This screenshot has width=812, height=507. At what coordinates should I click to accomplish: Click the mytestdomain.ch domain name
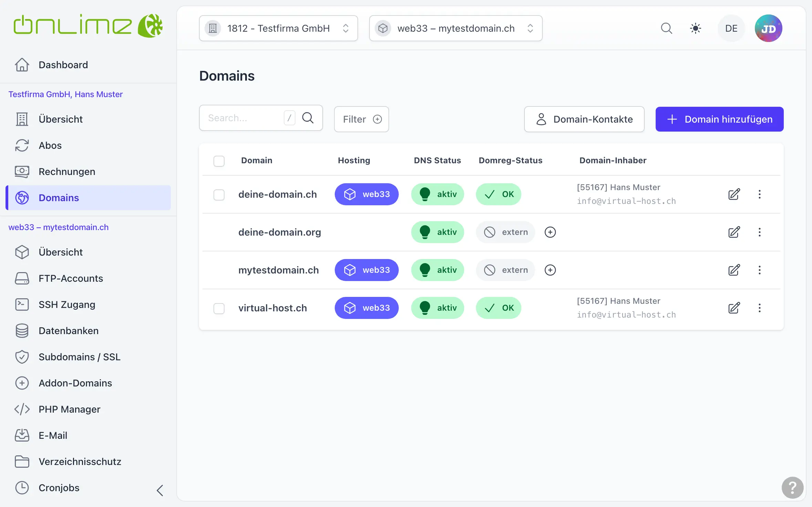(278, 270)
